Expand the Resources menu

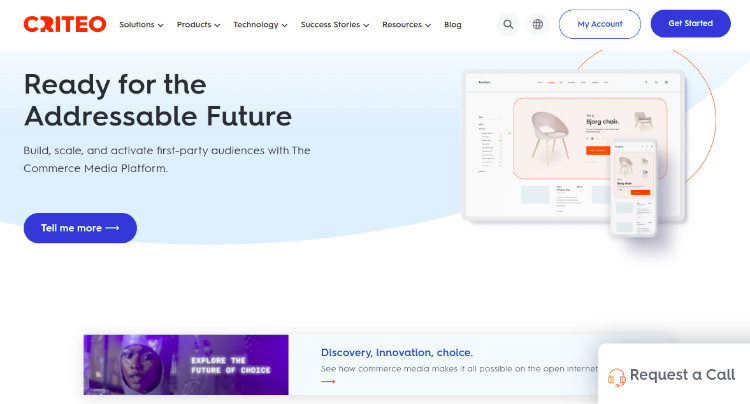pos(407,24)
